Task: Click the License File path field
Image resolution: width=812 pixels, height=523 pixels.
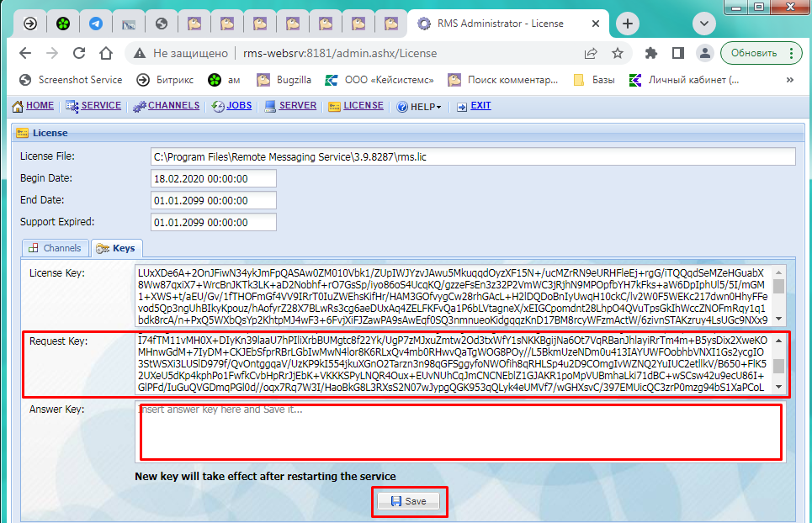Action: [x=473, y=156]
